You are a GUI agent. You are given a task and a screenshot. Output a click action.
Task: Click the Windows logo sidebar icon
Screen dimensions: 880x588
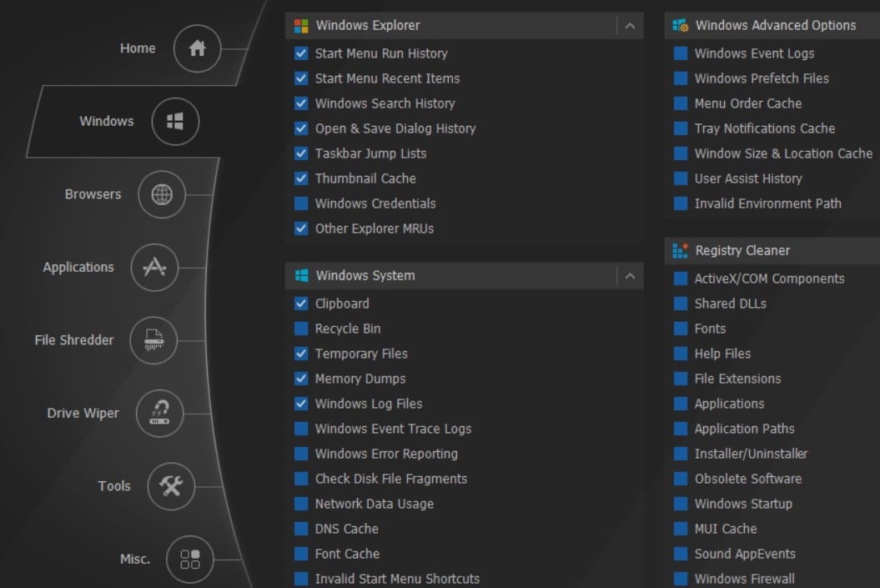[x=175, y=121]
